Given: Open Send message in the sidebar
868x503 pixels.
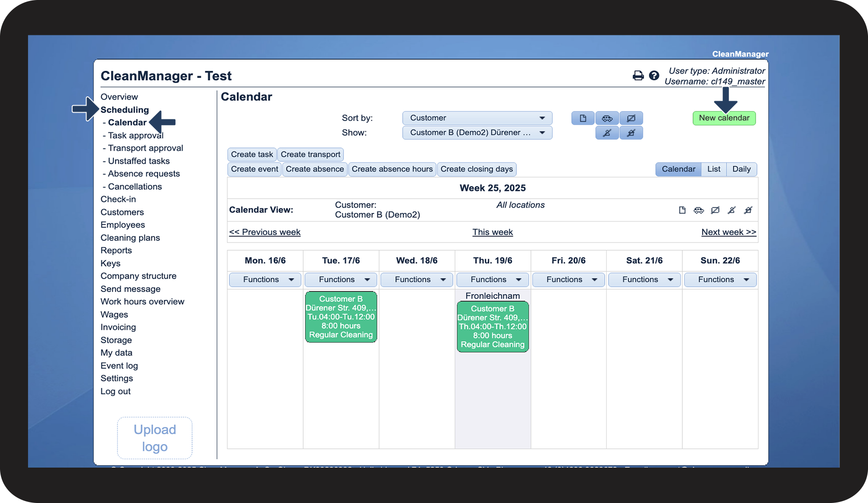Looking at the screenshot, I should [131, 289].
